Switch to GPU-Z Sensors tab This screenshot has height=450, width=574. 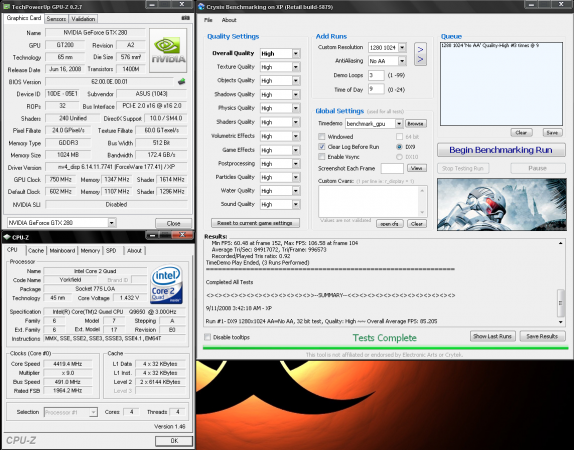(x=56, y=19)
